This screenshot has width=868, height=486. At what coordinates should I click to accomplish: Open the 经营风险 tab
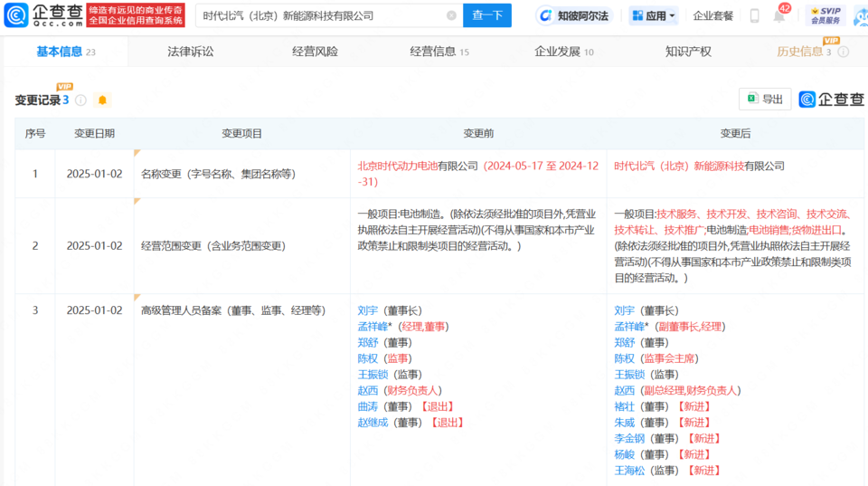[x=315, y=52]
